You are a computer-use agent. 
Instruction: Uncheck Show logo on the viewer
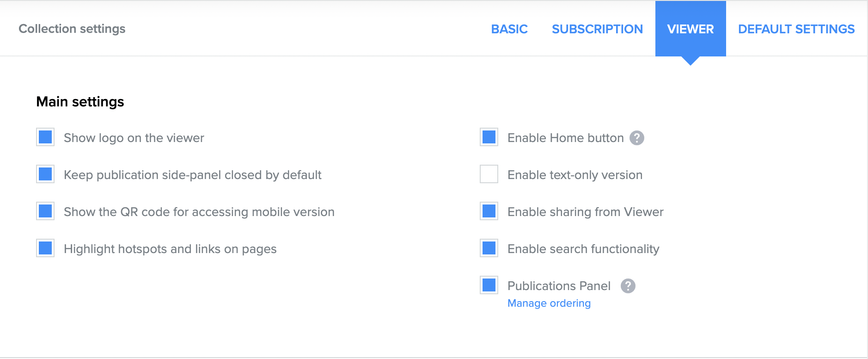[45, 137]
